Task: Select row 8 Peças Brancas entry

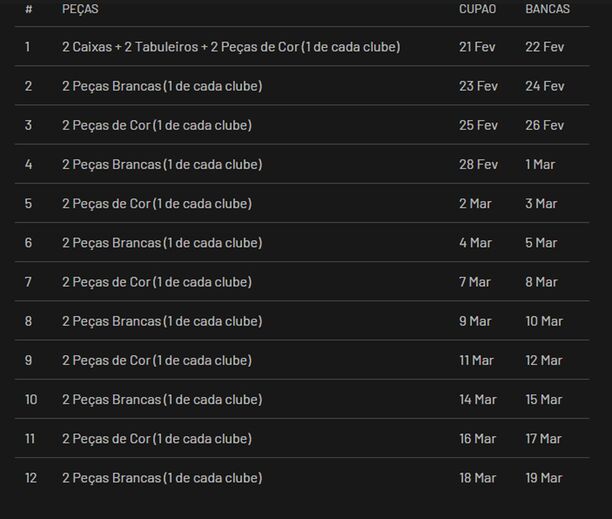Action: (x=302, y=321)
